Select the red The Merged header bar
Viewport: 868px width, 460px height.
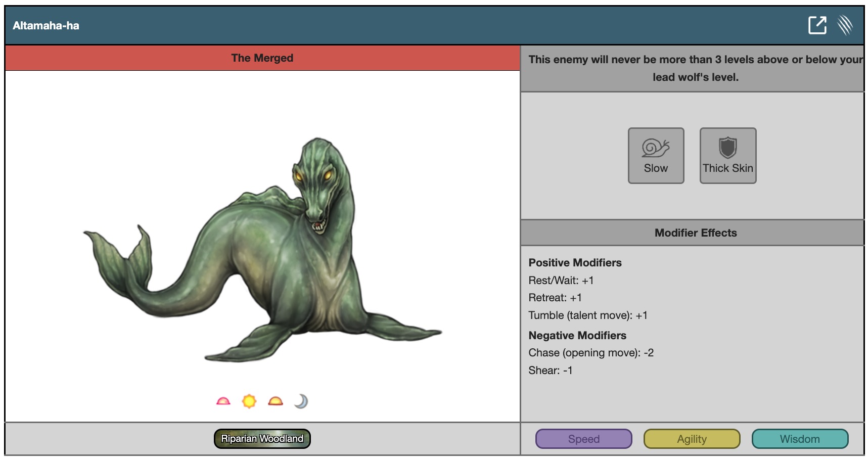click(x=262, y=58)
